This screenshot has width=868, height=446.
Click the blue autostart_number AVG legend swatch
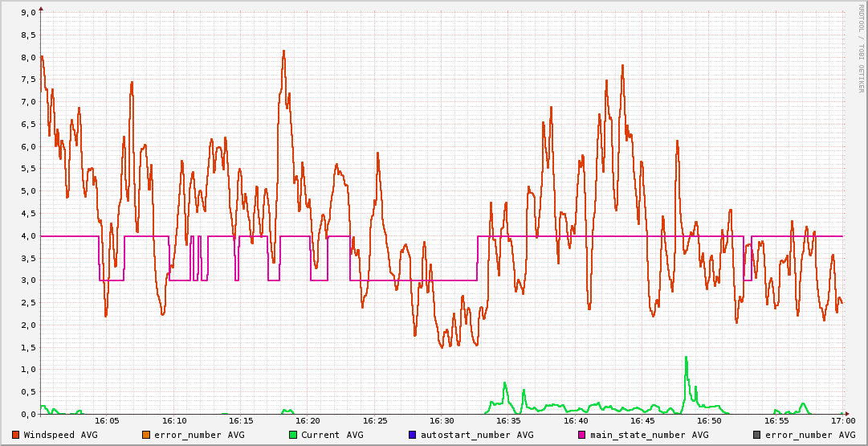[x=413, y=435]
